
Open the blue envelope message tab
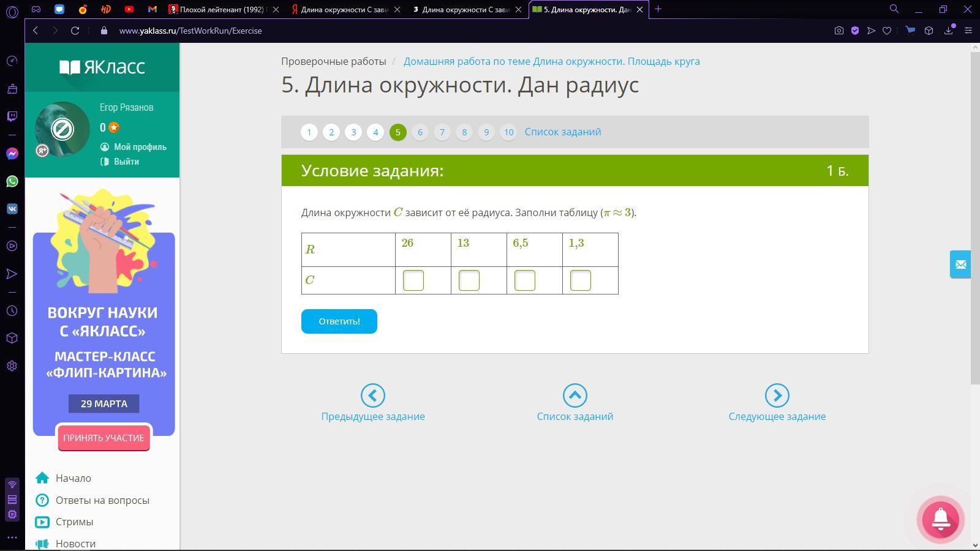pos(960,264)
